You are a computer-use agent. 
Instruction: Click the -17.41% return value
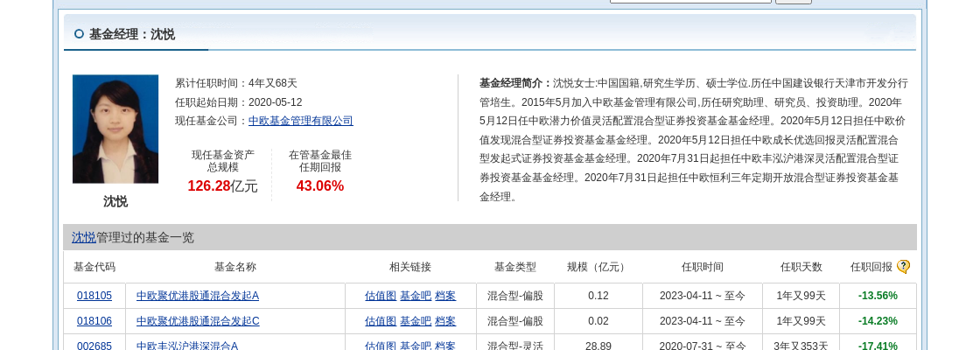click(878, 346)
